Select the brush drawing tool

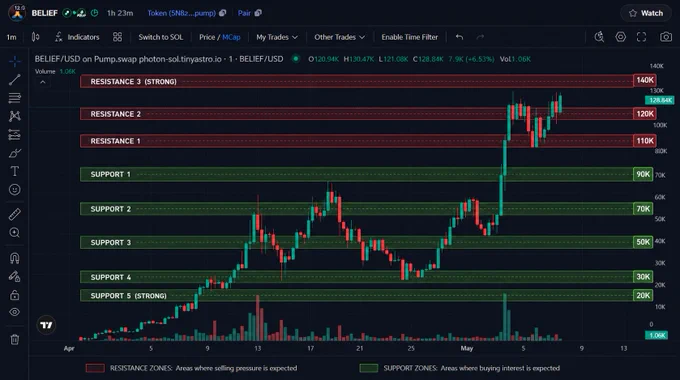pos(15,153)
